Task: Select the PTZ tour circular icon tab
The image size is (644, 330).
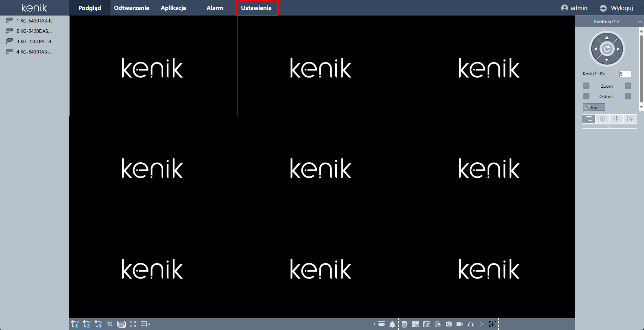Action: click(603, 119)
